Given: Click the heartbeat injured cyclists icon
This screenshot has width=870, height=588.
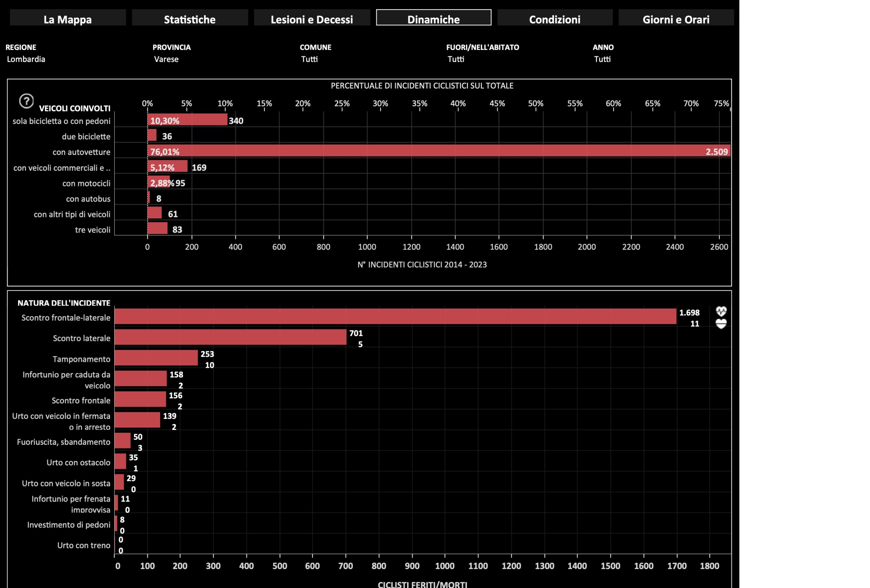Looking at the screenshot, I should 721,311.
